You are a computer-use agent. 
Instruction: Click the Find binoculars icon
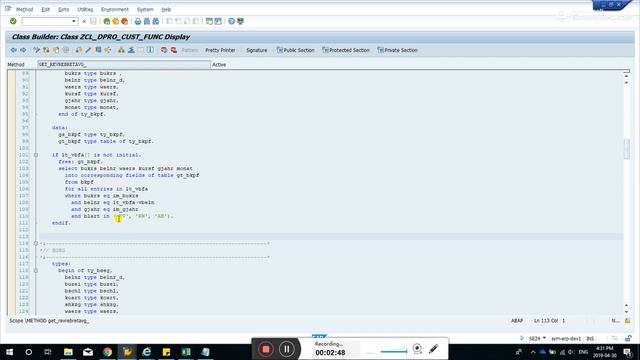coord(147,21)
